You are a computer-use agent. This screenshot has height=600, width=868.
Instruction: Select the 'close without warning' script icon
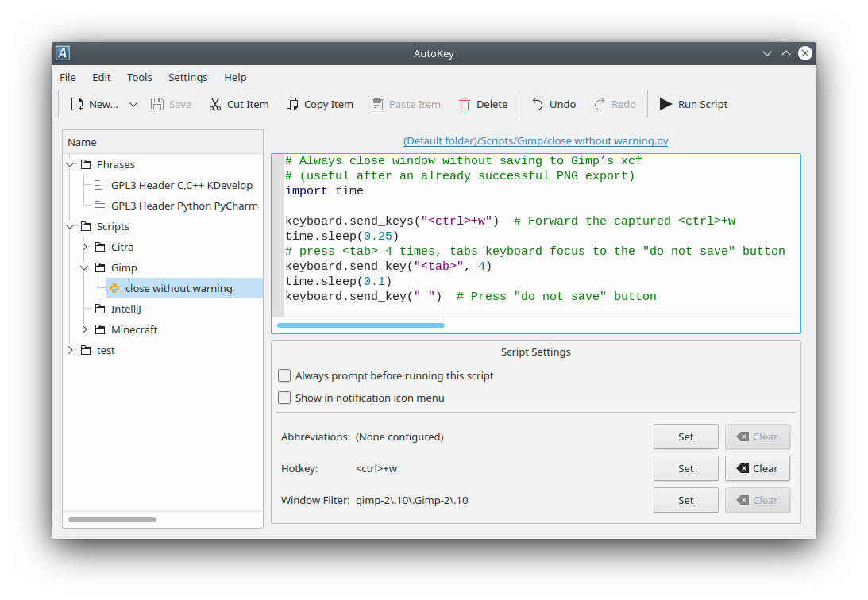click(114, 288)
